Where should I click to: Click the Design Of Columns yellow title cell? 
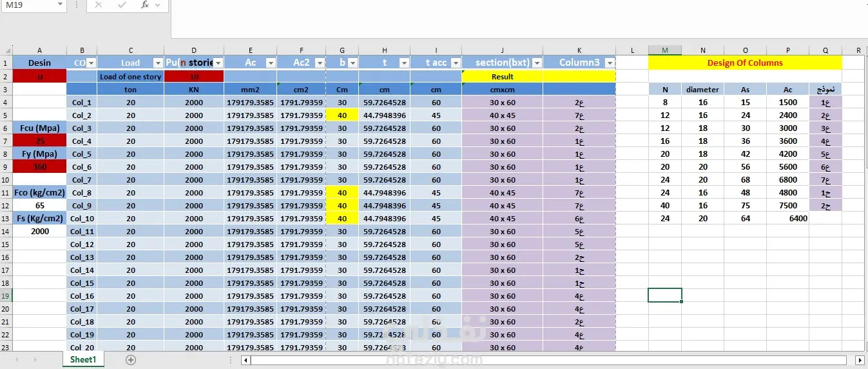pos(745,63)
